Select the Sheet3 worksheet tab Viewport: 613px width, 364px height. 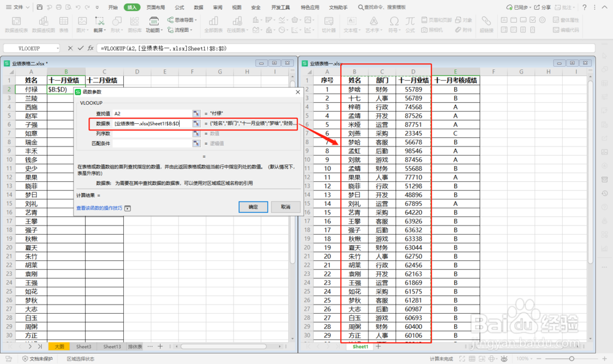(x=83, y=346)
